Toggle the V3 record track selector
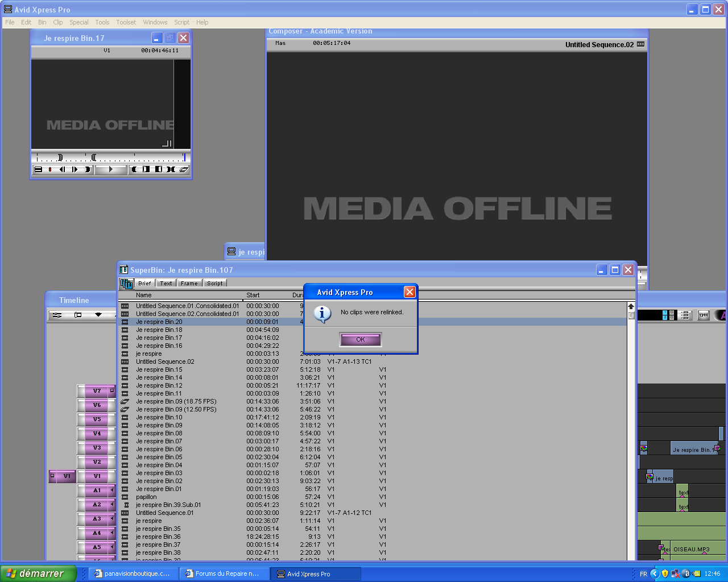The height and width of the screenshot is (582, 728). (97, 447)
